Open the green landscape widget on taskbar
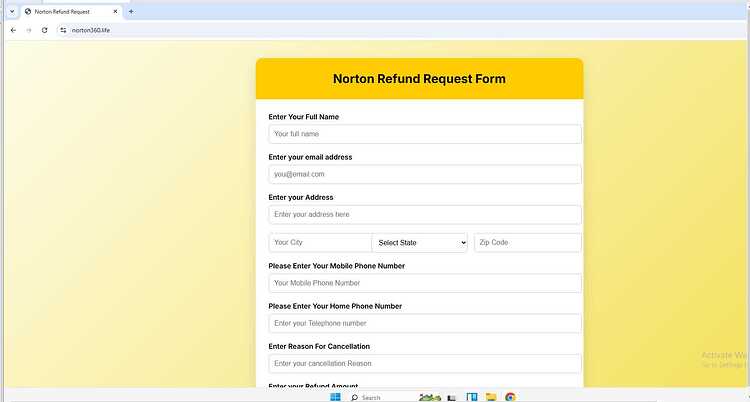This screenshot has width=750, height=402. coord(430,397)
